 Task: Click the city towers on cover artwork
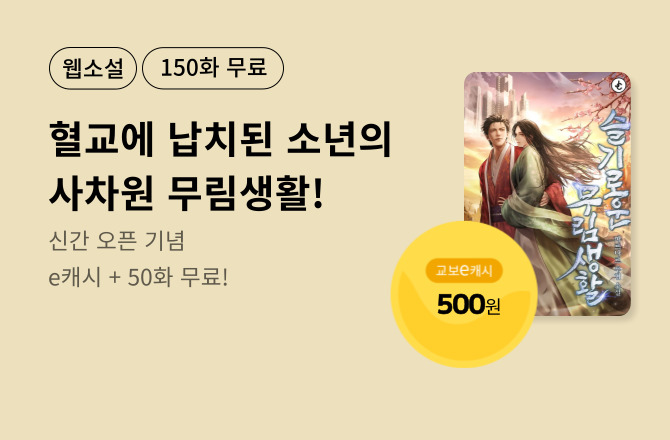click(x=500, y=96)
